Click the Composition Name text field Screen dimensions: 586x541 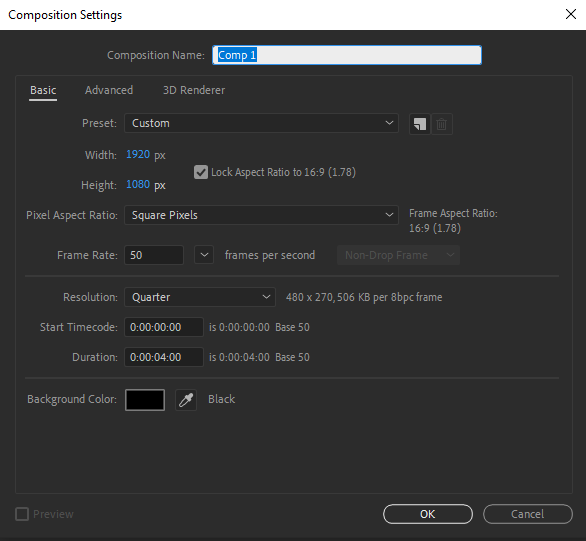pos(347,55)
